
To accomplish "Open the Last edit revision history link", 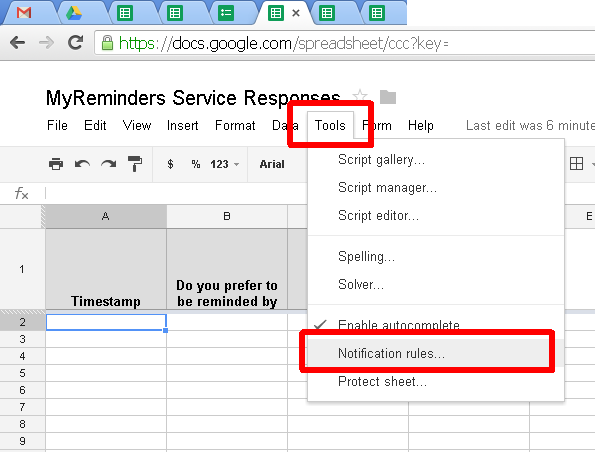I will tap(530, 125).
